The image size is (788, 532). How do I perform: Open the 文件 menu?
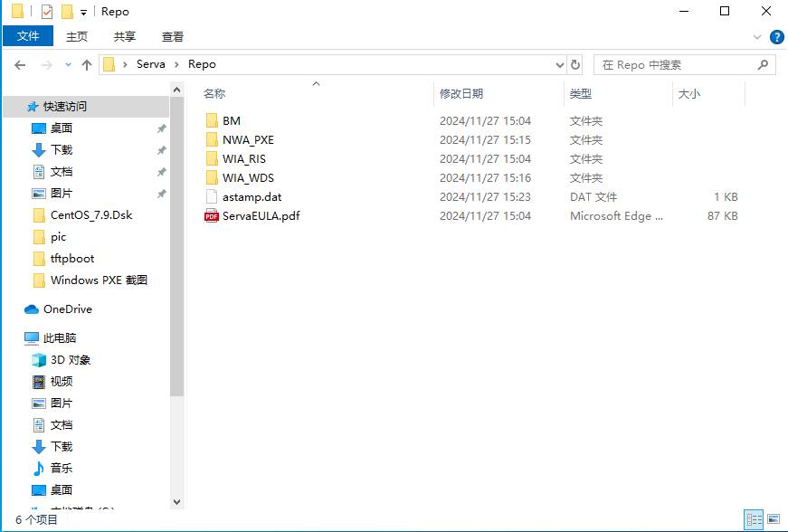pyautogui.click(x=28, y=36)
